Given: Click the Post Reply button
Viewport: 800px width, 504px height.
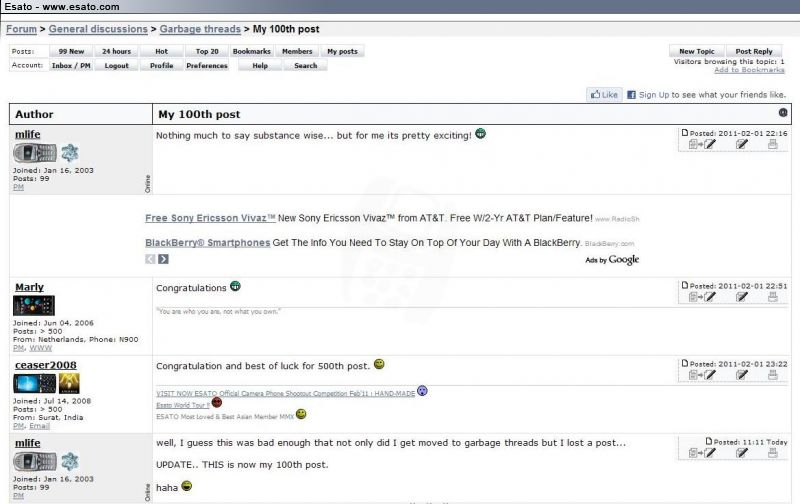Looking at the screenshot, I should pos(754,52).
